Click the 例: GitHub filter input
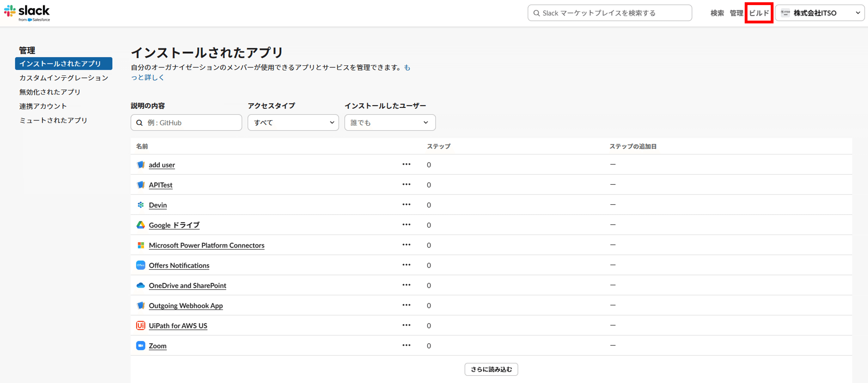This screenshot has width=868, height=383. [x=186, y=122]
